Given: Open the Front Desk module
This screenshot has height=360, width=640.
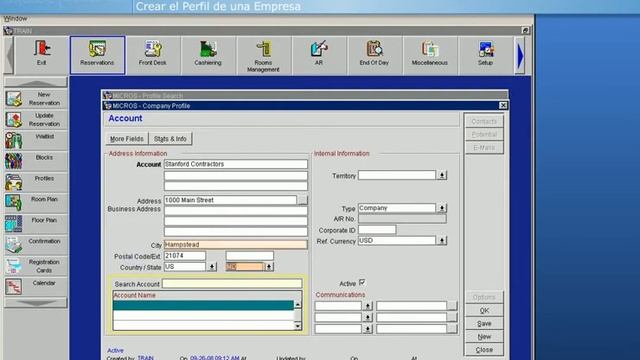Looking at the screenshot, I should click(153, 55).
